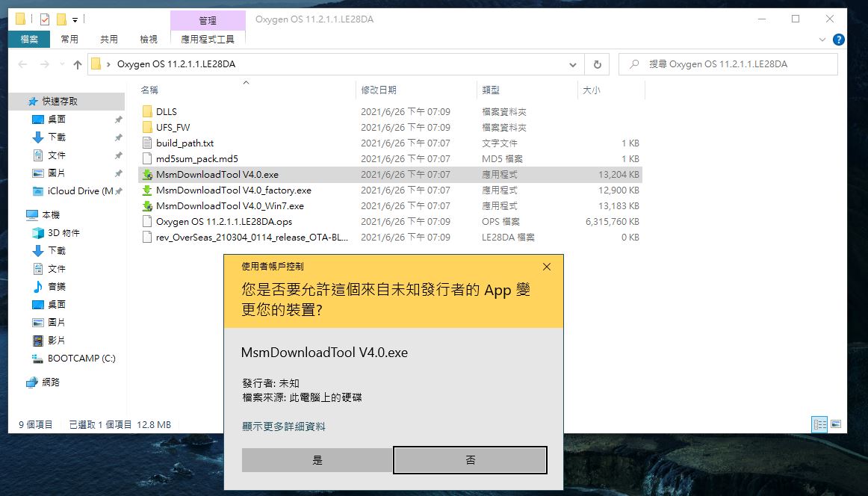Open the 應用程式工具 ribbon tab
The image size is (868, 496).
click(x=208, y=40)
